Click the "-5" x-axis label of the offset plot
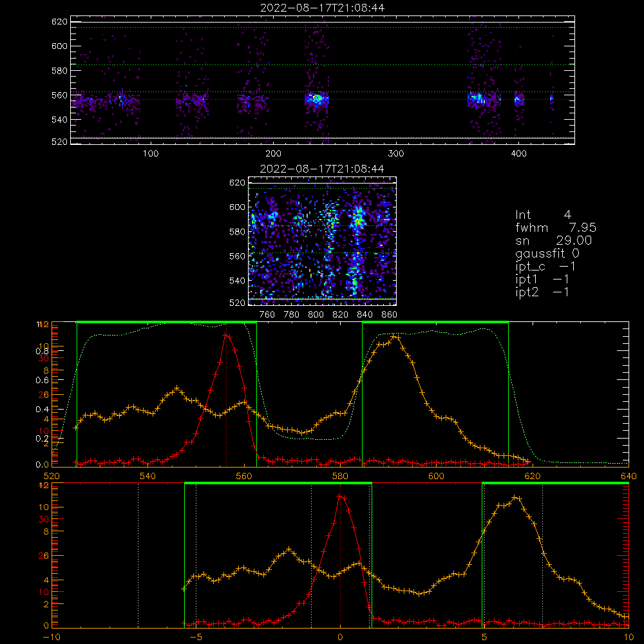The image size is (644, 644). (x=196, y=638)
